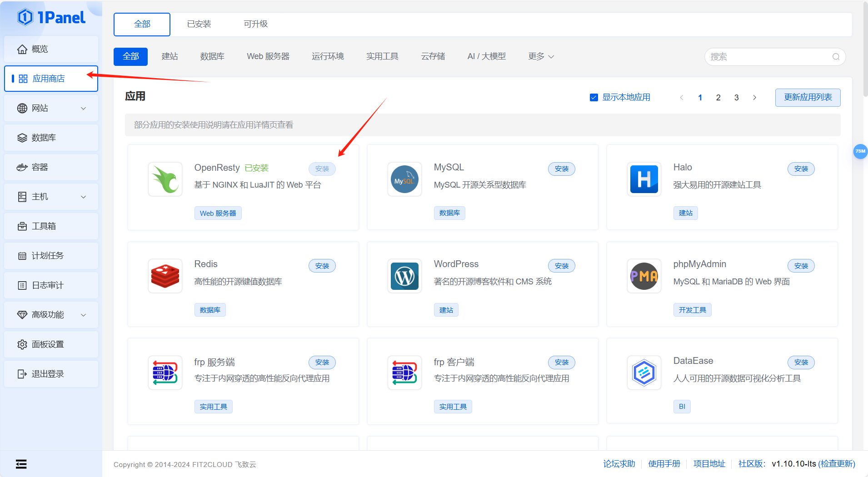Click the page vertical scrollbar
The width and height of the screenshot is (868, 477).
(x=865, y=49)
